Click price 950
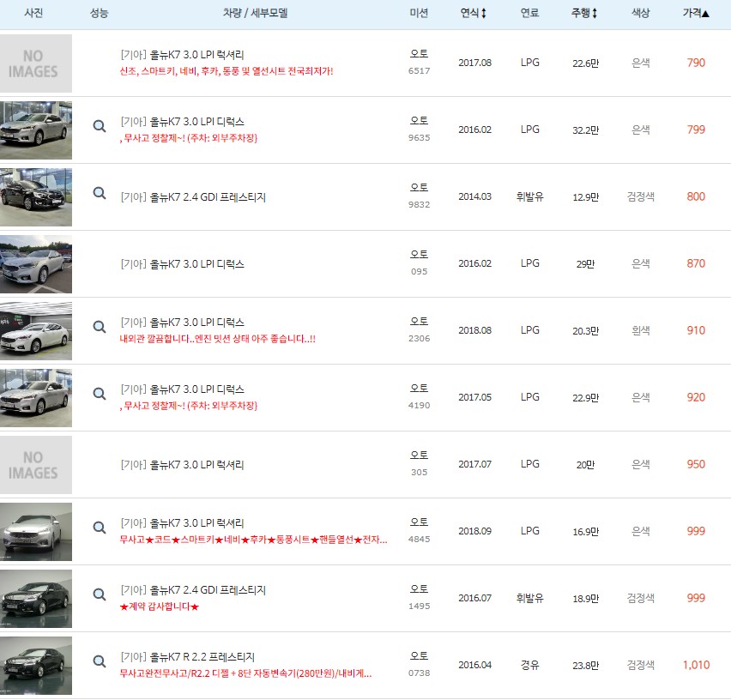 coord(696,464)
